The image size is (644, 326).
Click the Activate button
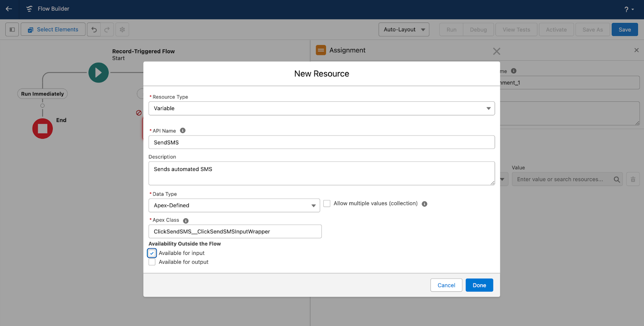(556, 29)
